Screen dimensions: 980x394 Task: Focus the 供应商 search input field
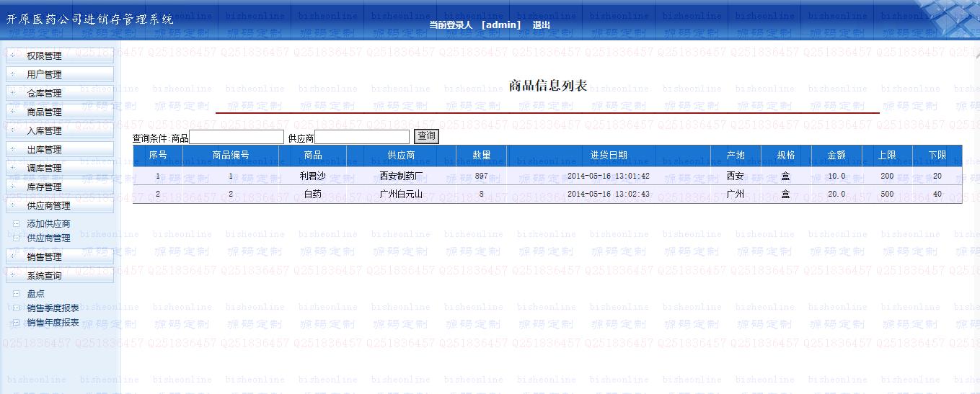coord(362,137)
